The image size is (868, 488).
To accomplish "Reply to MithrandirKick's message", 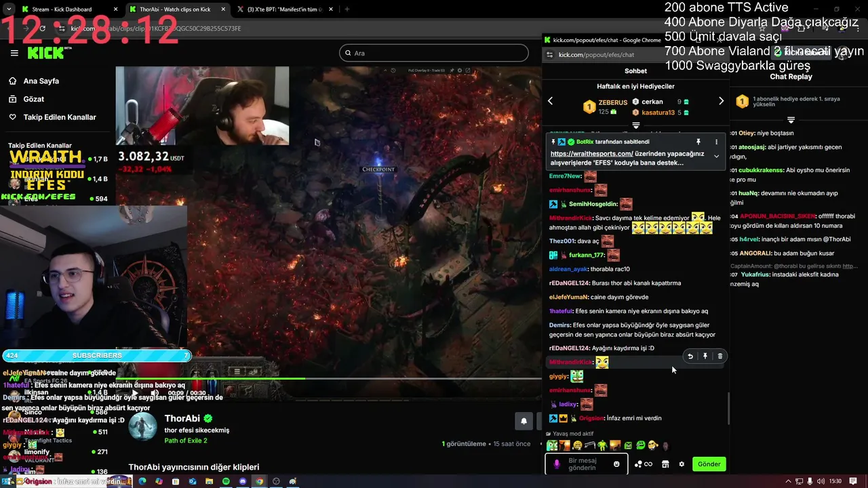I will point(690,356).
